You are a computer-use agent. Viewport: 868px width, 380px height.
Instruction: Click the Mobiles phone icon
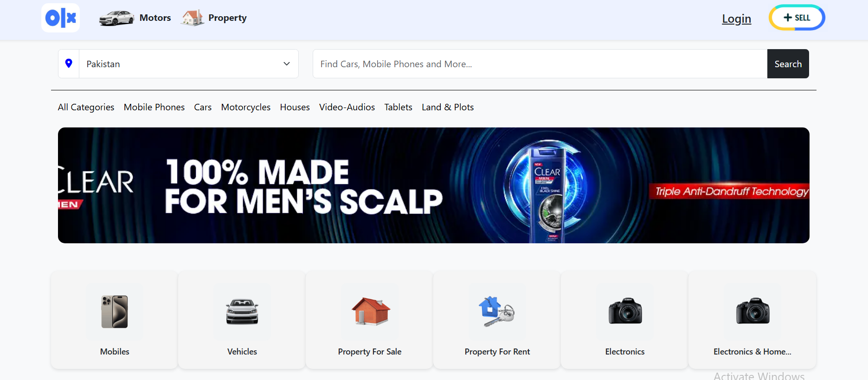(x=115, y=312)
